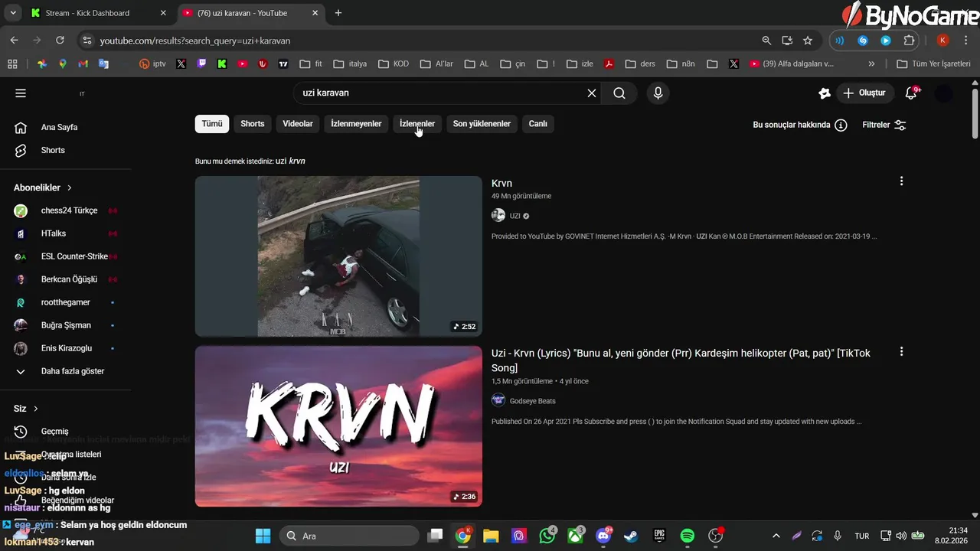This screenshot has height=551, width=980.
Task: Open the UZI channel link
Action: pyautogui.click(x=514, y=216)
